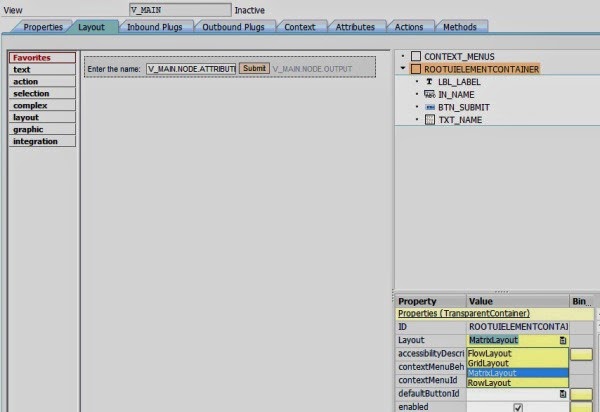Image resolution: width=600 pixels, height=412 pixels.
Task: Click the IN_NAME input field icon
Action: click(x=429, y=93)
